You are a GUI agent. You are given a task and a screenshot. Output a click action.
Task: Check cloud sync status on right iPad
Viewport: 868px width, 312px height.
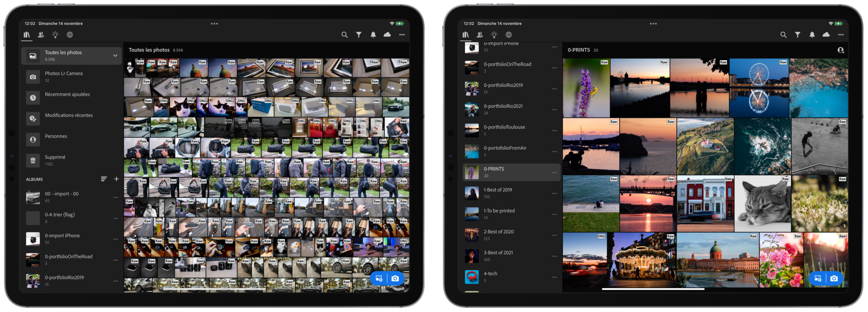pos(826,35)
